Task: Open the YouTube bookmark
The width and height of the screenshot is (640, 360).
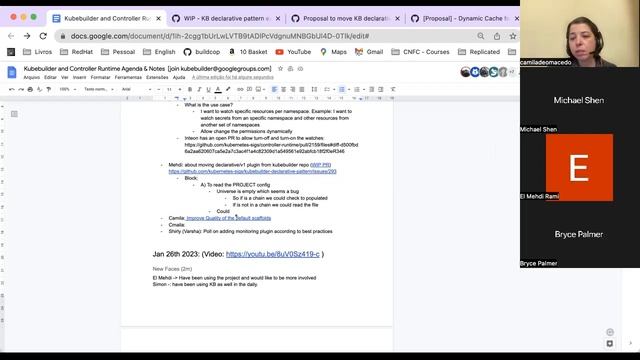Action: [293, 52]
